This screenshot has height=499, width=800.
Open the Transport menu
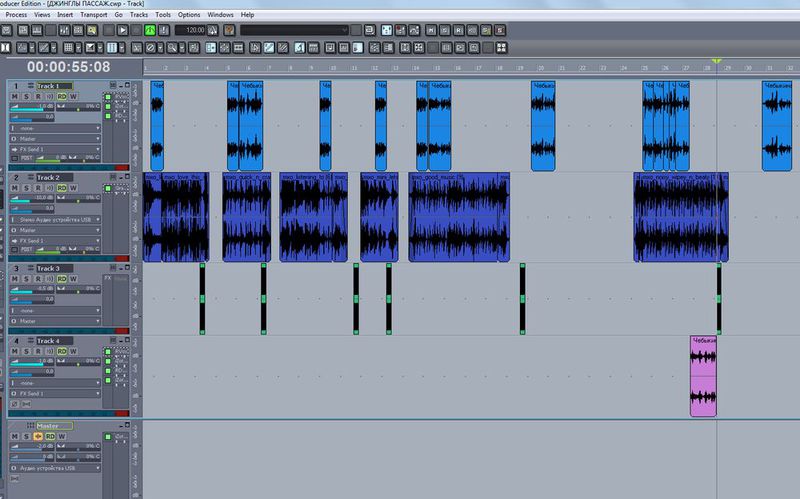point(94,15)
